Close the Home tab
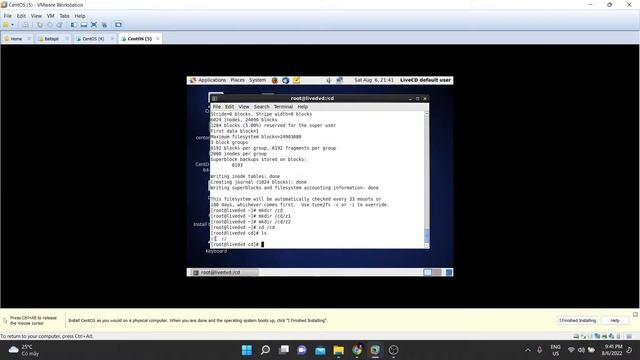Viewport: 640px width, 360px height. (29, 39)
